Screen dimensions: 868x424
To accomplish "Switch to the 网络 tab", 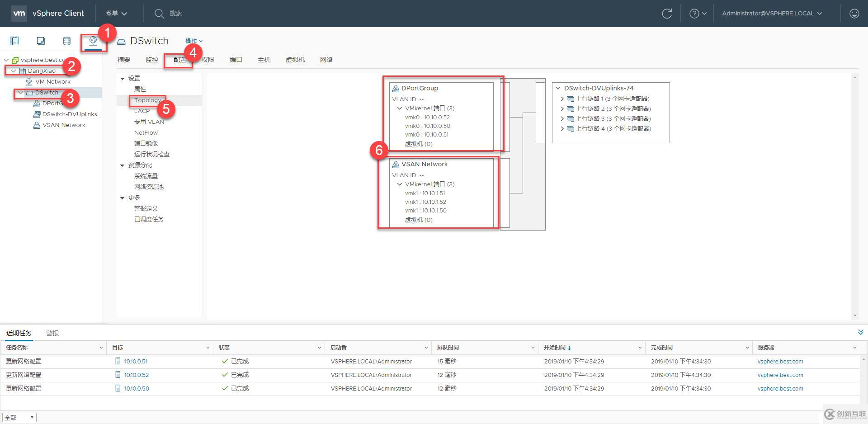I will (x=326, y=60).
